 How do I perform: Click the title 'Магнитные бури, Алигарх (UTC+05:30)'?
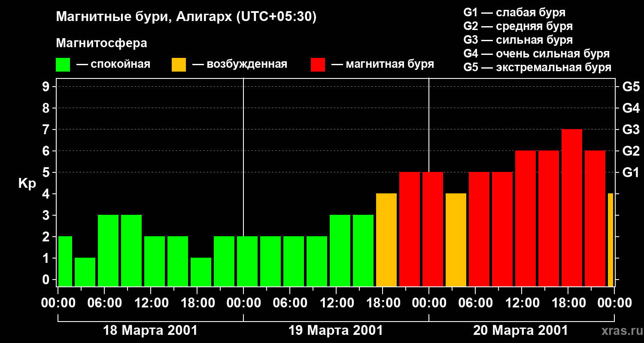[x=186, y=17]
